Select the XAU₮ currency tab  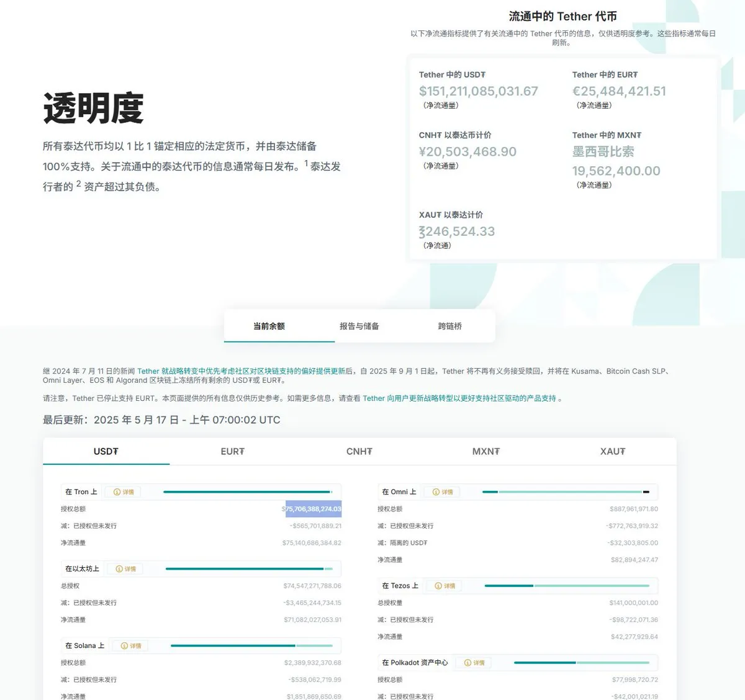click(613, 451)
